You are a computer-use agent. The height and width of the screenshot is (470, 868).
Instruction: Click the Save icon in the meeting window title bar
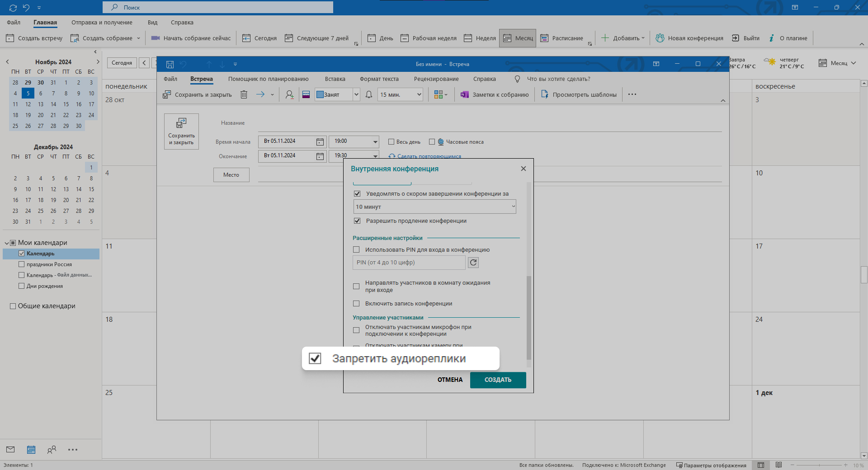coord(170,64)
